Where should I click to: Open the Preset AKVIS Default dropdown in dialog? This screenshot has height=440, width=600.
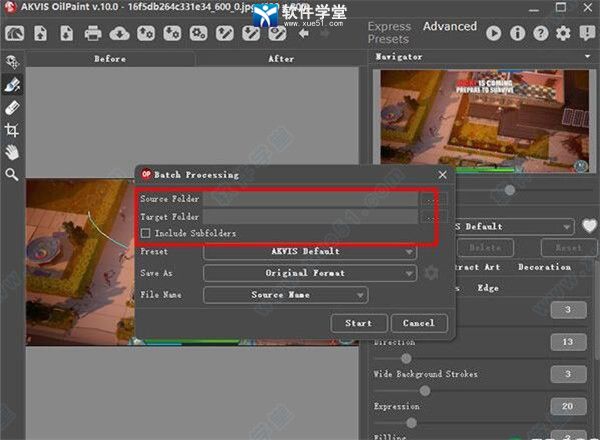[x=310, y=251]
